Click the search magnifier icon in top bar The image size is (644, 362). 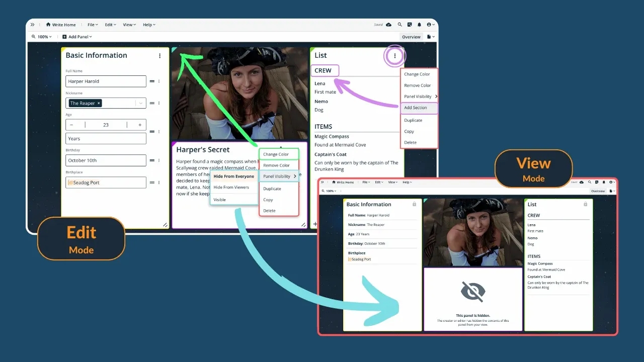pos(399,25)
